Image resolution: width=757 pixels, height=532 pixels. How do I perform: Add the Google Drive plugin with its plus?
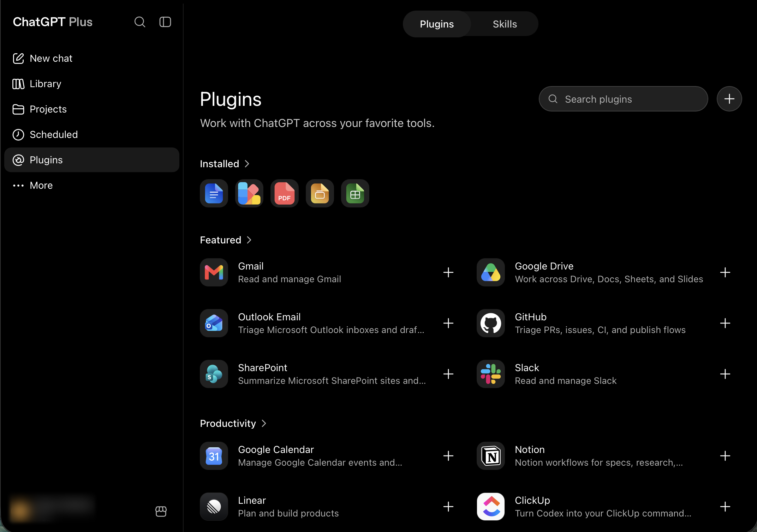pyautogui.click(x=725, y=272)
